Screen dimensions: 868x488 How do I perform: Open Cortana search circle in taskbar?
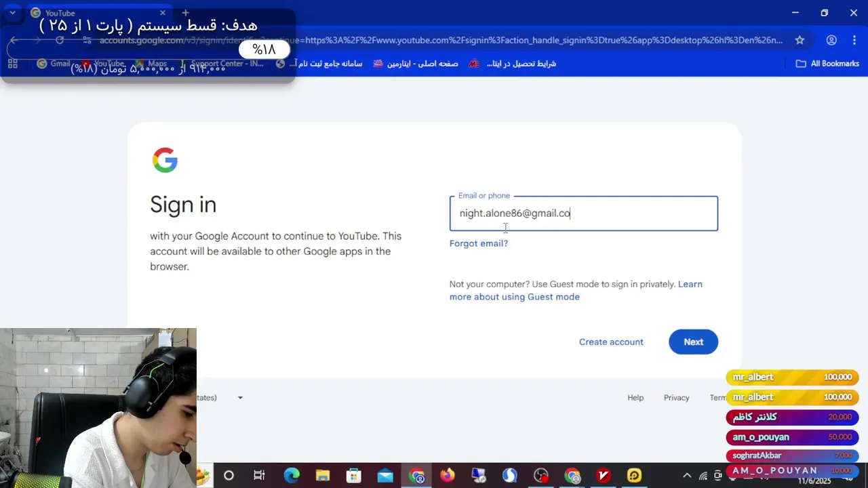pyautogui.click(x=229, y=476)
